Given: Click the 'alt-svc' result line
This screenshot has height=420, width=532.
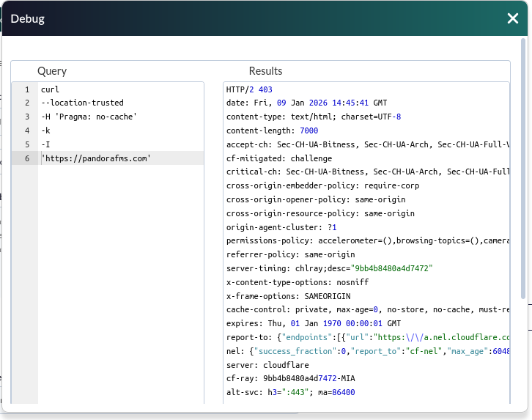Looking at the screenshot, I should pyautogui.click(x=290, y=393).
